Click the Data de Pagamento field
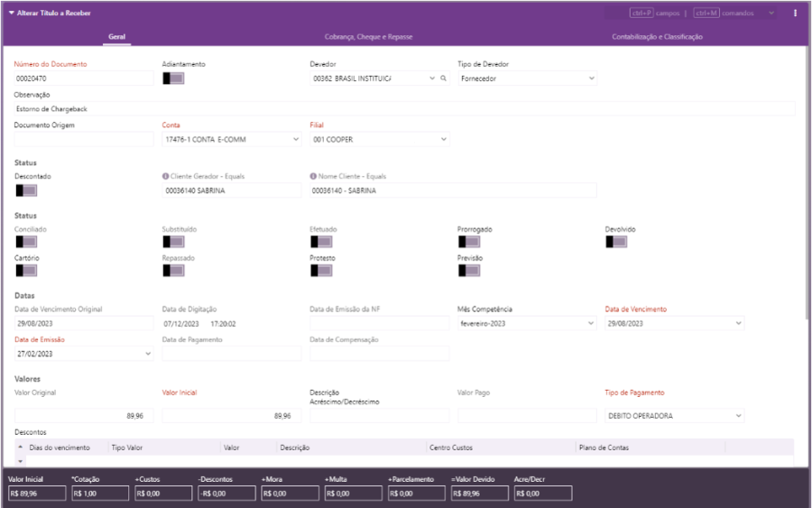This screenshot has width=812, height=508. (232, 354)
